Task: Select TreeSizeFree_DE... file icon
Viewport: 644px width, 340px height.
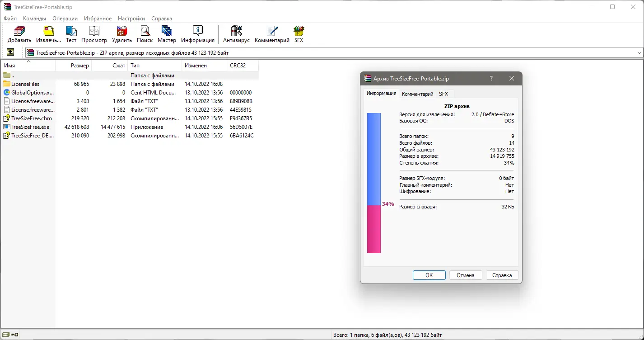Action: click(x=7, y=136)
